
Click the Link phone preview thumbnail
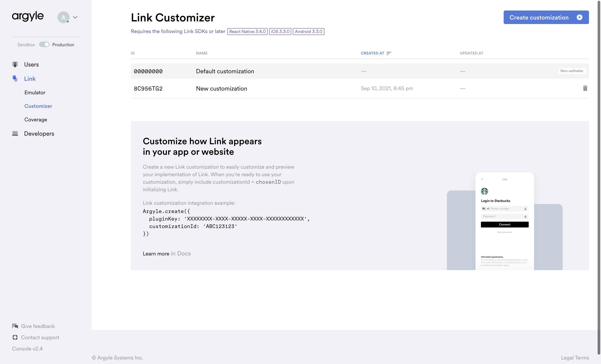tap(504, 221)
